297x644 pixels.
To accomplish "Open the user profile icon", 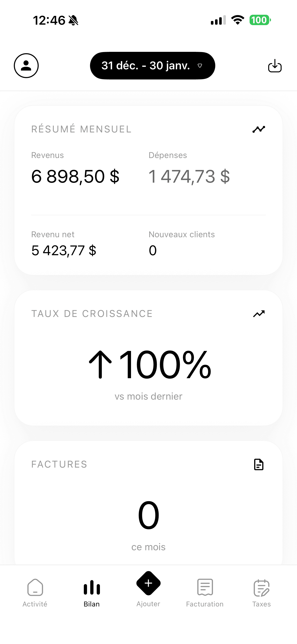I will pos(26,65).
